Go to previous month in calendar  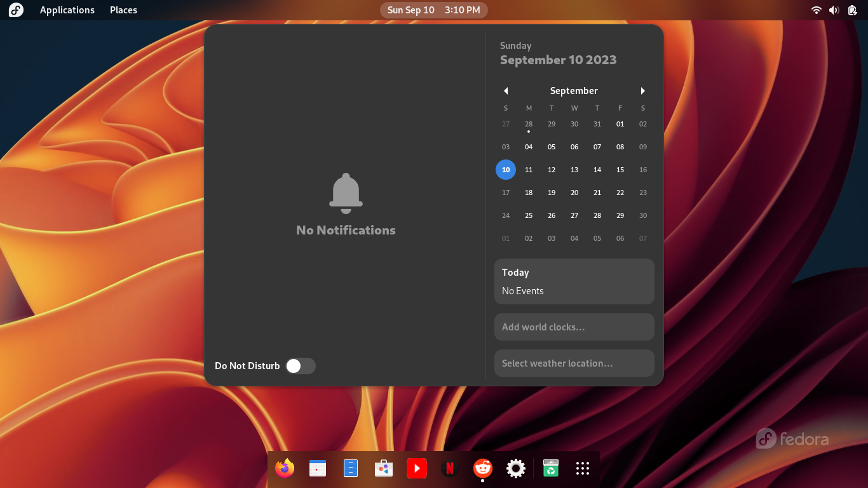(506, 91)
